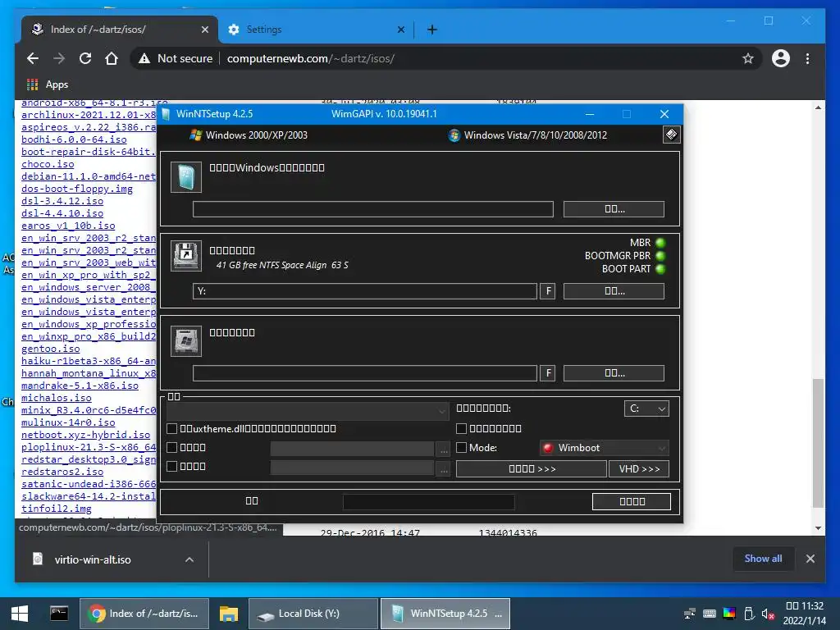Switch to WinNTSetup 4.2.5 taskbar button

click(445, 614)
